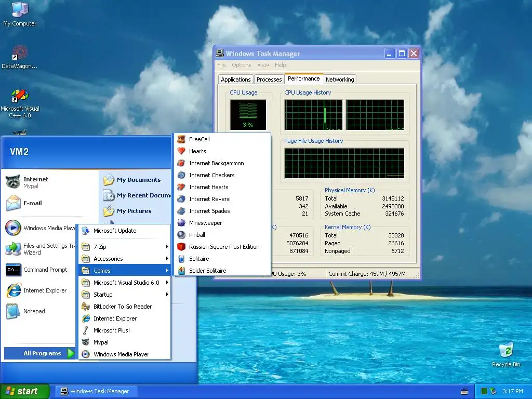
Task: Open Internet Checkers
Action: 222,175
